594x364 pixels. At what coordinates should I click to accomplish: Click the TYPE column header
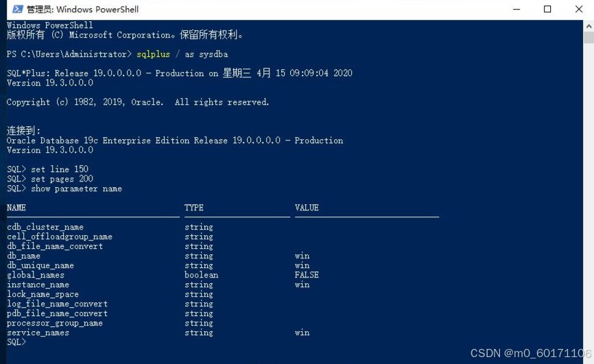point(194,208)
